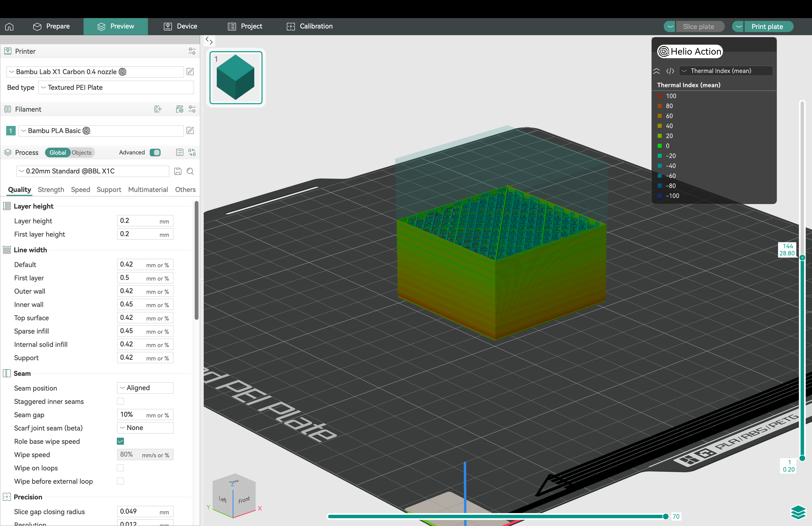The width and height of the screenshot is (812, 526).
Task: Click the Filament spool icon
Action: point(8,109)
